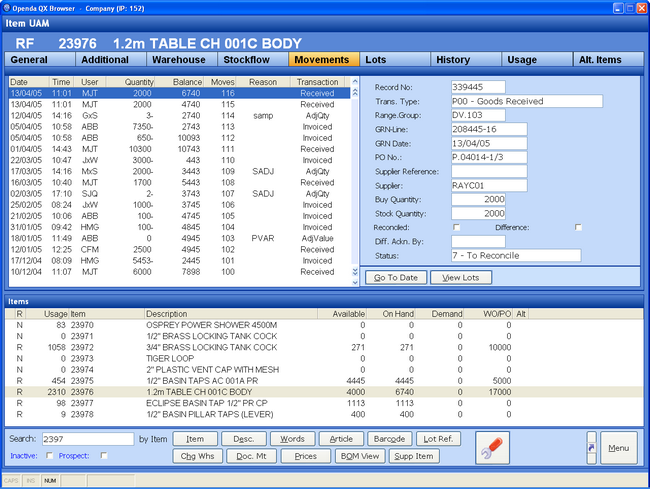
Task: Open the Usage tab
Action: point(537,60)
